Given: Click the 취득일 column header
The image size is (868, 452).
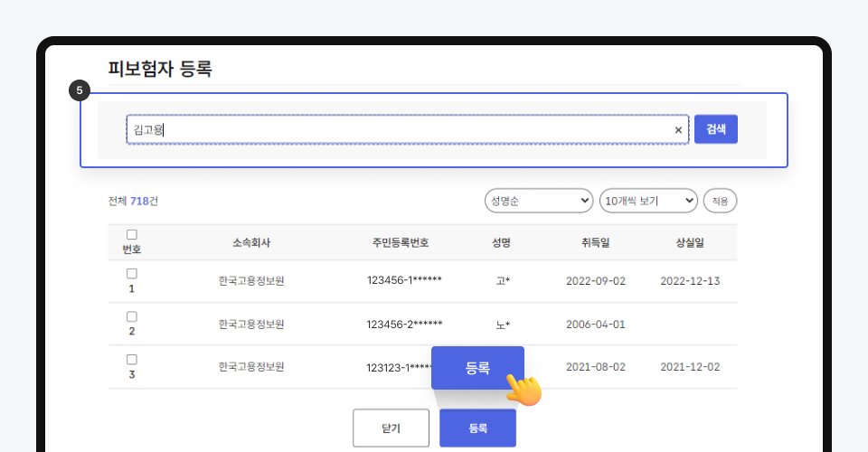Looking at the screenshot, I should tap(595, 242).
